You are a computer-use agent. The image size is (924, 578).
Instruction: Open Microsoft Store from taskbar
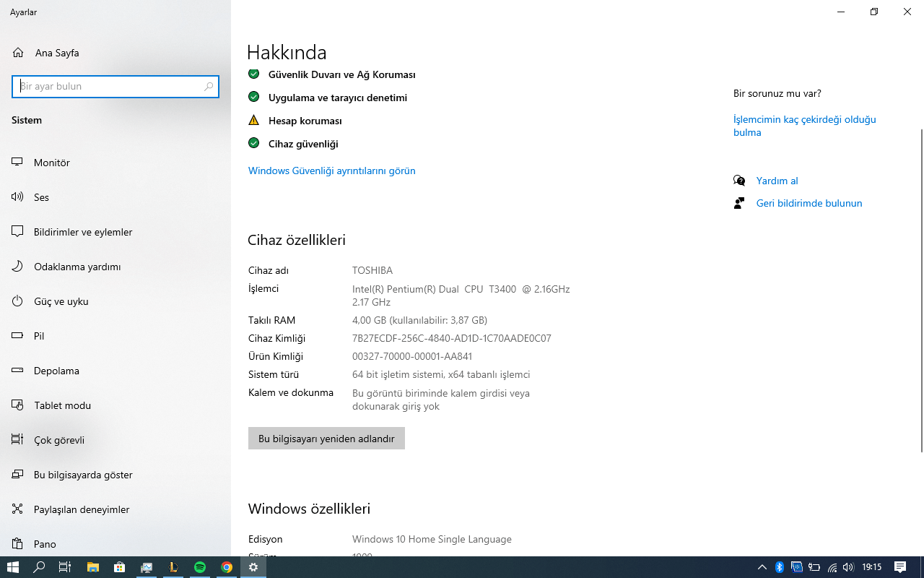pos(120,567)
